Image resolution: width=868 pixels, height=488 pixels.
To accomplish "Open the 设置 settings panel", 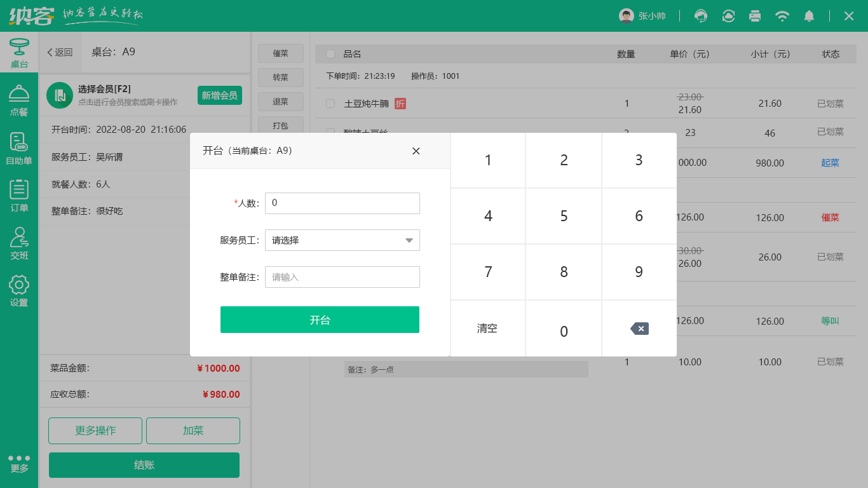I will click(19, 291).
